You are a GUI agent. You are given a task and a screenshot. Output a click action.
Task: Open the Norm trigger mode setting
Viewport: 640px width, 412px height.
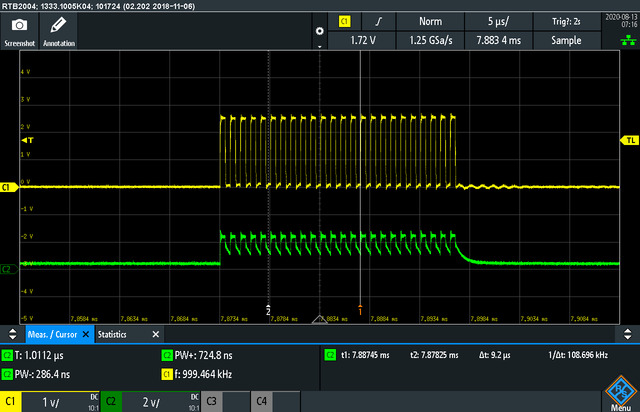(430, 21)
